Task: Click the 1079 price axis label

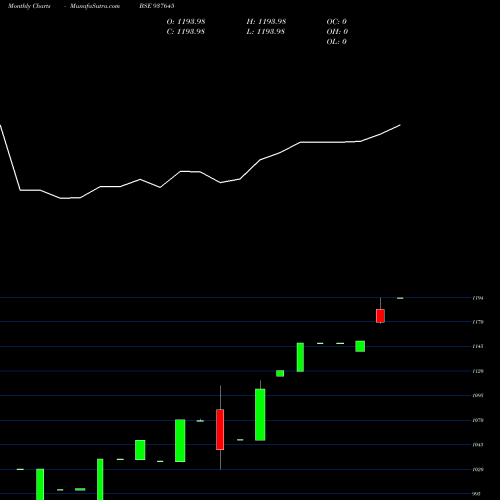Action: pos(478,421)
